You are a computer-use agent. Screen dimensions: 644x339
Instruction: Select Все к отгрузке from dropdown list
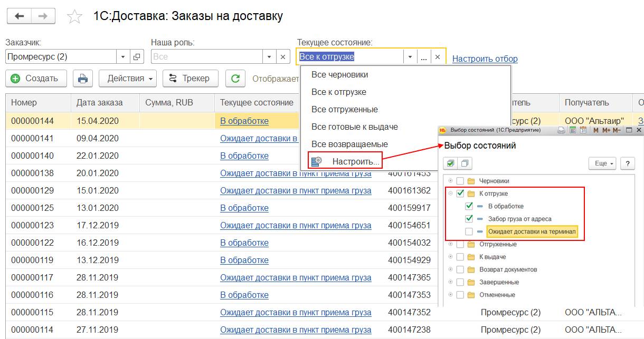coord(405,92)
